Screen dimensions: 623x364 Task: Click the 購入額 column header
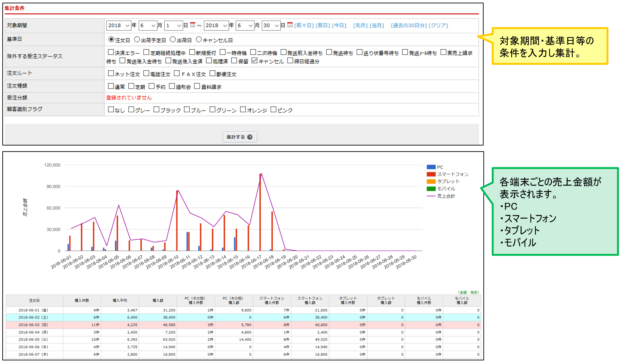(158, 300)
